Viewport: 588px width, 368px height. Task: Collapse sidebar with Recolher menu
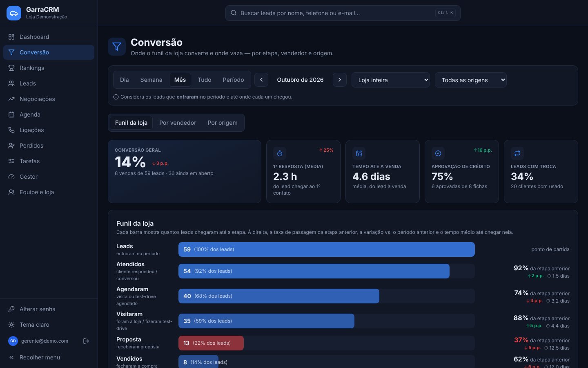point(49,357)
